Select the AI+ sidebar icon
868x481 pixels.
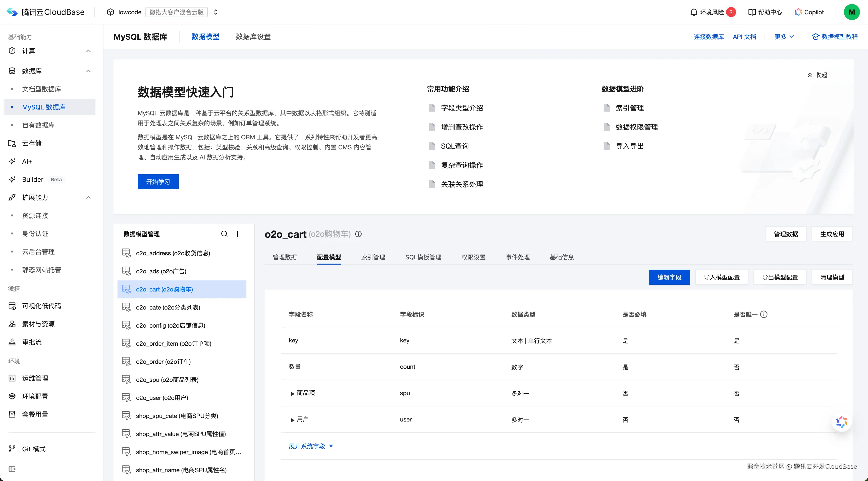point(12,161)
